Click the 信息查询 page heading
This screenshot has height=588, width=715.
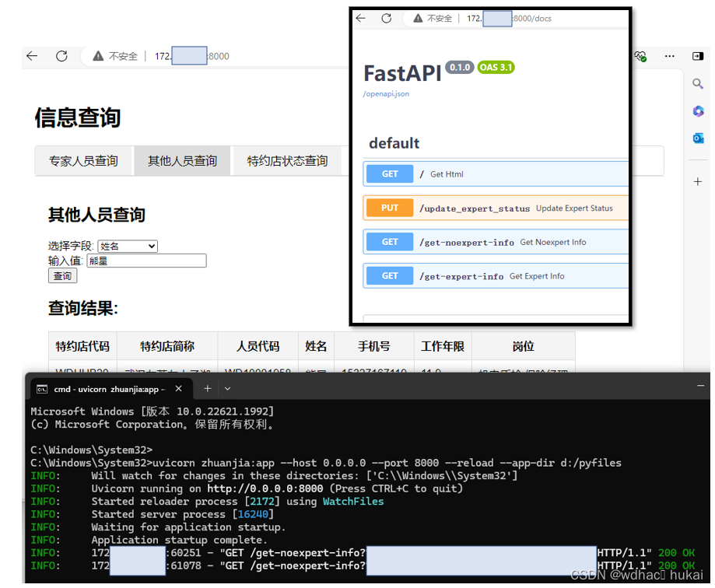point(78,117)
